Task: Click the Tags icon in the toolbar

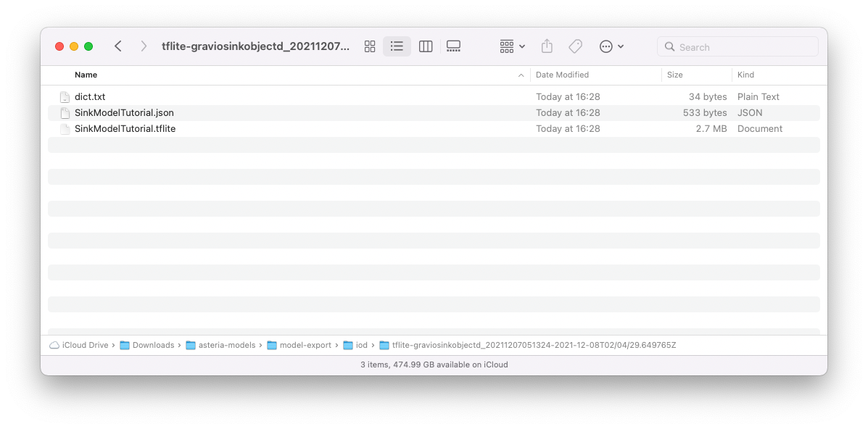Action: (x=575, y=46)
